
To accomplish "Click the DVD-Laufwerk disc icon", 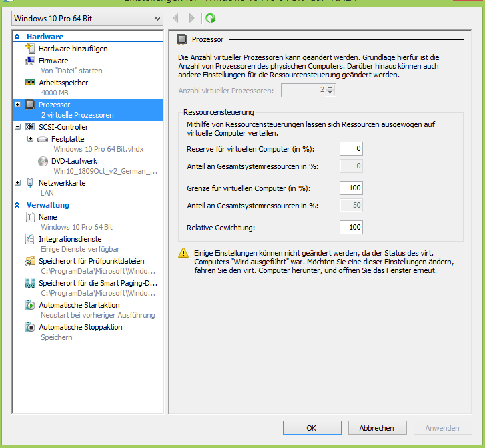I will coord(43,161).
